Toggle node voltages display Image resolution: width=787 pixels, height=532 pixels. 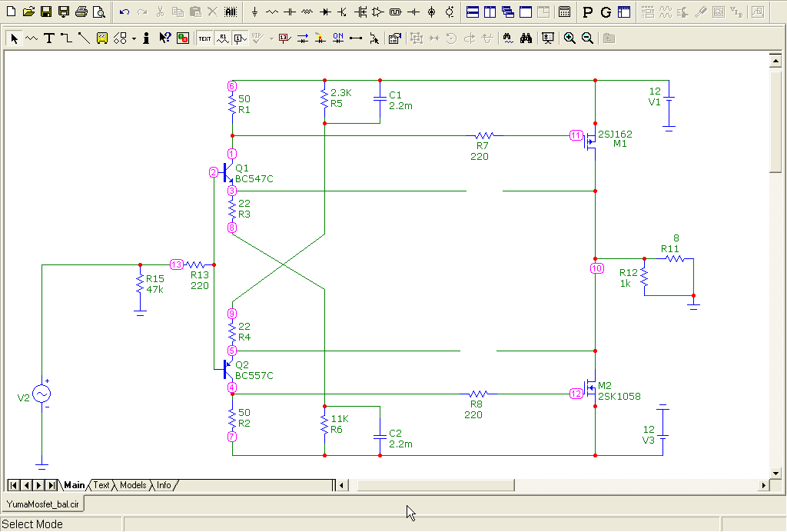pos(284,38)
